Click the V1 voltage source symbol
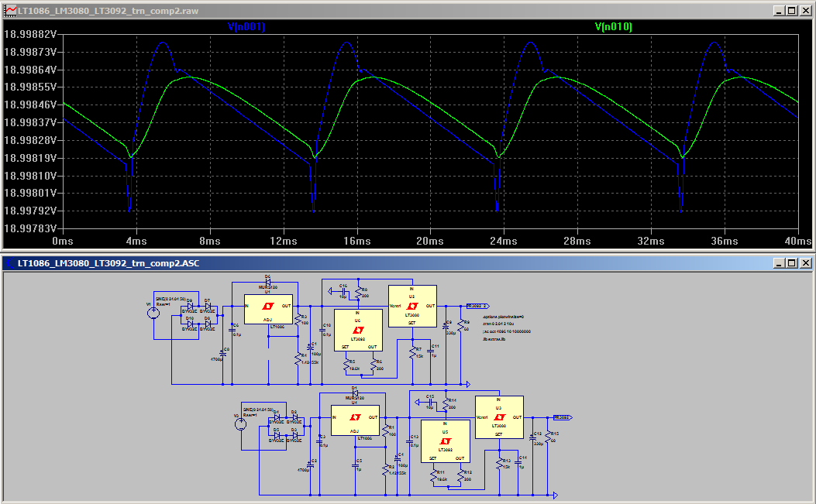816x504 pixels. point(153,313)
